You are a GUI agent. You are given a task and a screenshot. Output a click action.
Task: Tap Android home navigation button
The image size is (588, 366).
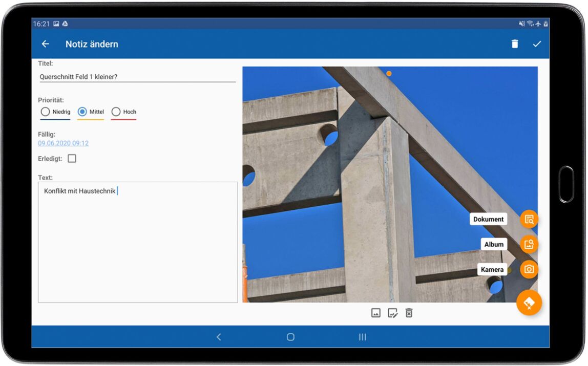pyautogui.click(x=290, y=337)
